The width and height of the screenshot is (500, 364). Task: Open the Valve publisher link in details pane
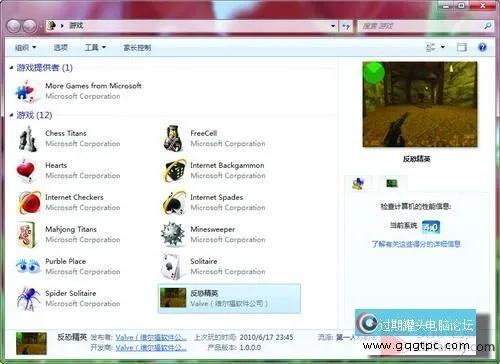[151, 337]
